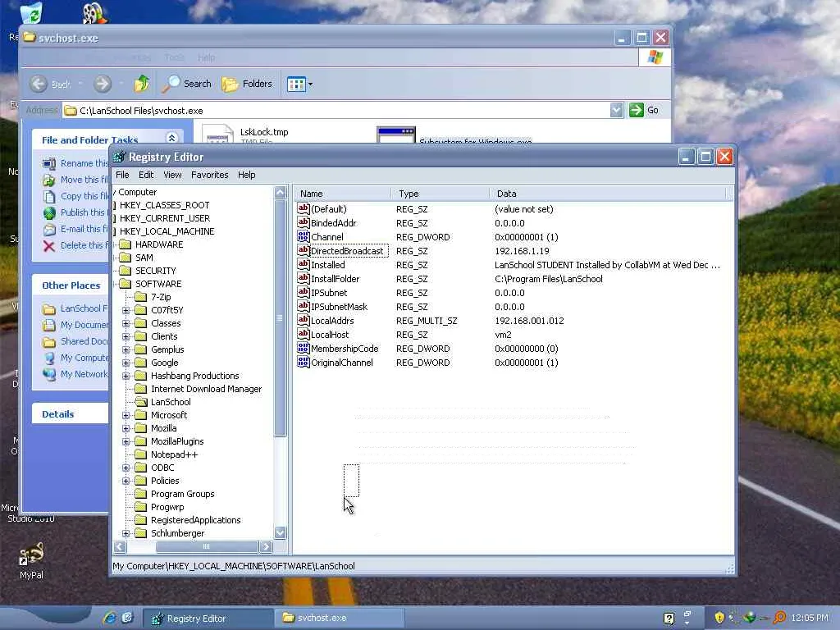The height and width of the screenshot is (630, 840).
Task: Select the SAM key folder icon
Action: pos(126,258)
